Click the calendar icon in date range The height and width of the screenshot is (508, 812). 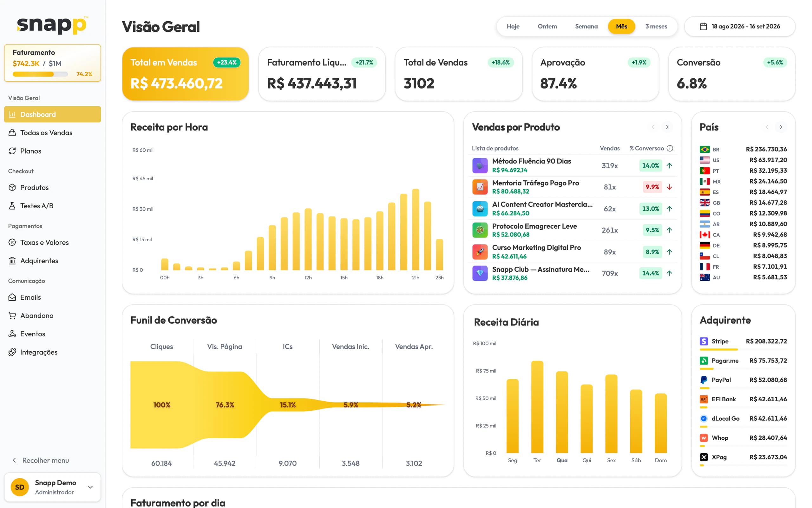[703, 26]
